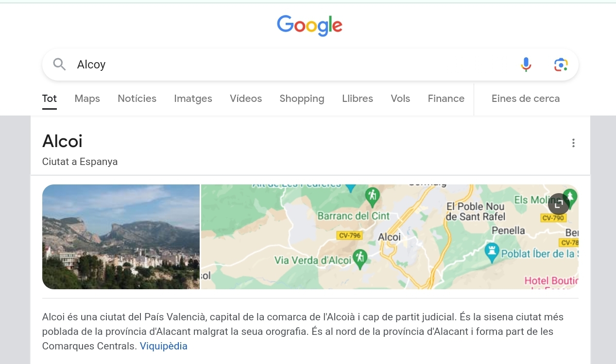Open the Shopping tab
The height and width of the screenshot is (364, 616).
(x=302, y=99)
